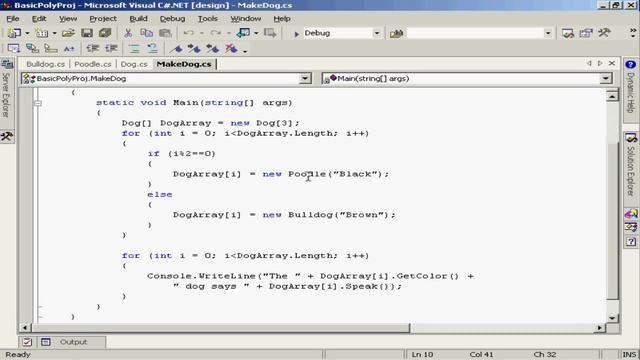640x360 pixels.
Task: Expand the BasicPolyProj.MakeDog types dropdown
Action: tap(304, 78)
